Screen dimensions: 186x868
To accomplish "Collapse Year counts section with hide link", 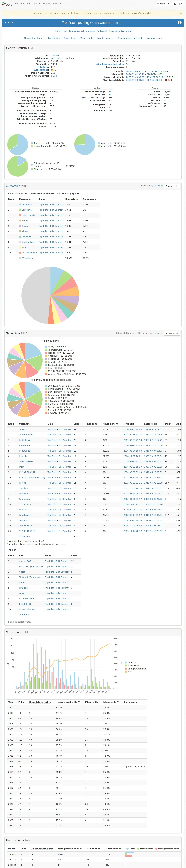I will 25,632.
